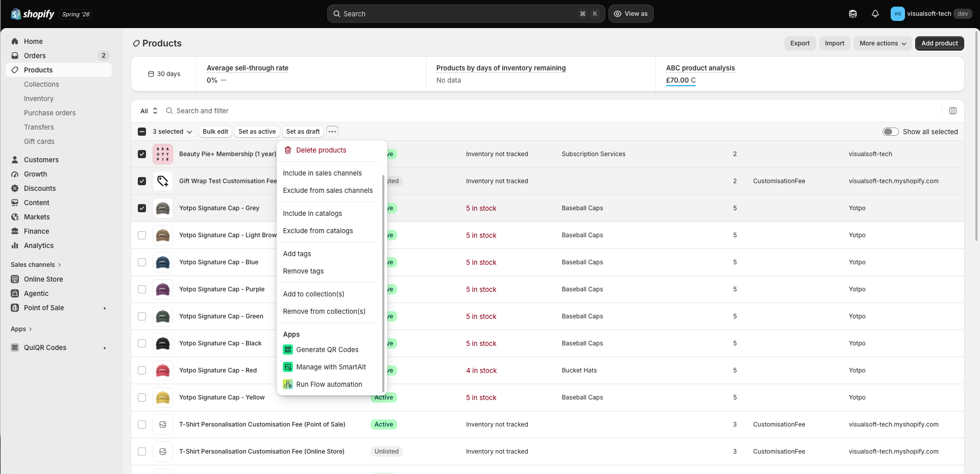
Task: Click the Orders inbox icon
Action: pos(15,56)
